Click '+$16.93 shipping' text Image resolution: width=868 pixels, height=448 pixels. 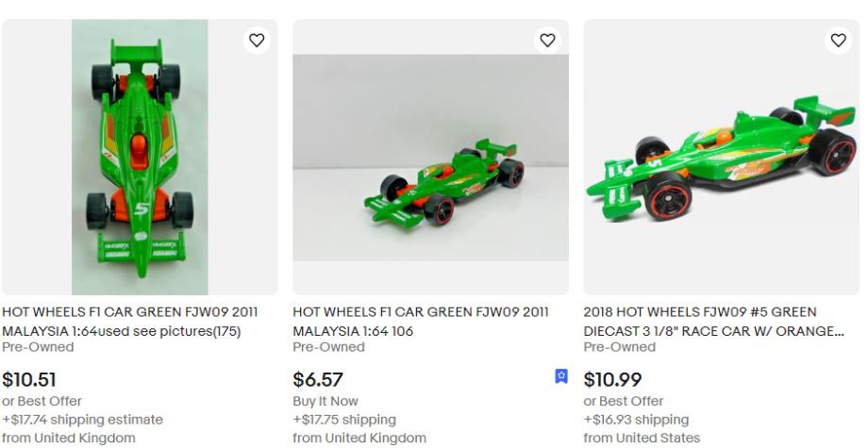(x=636, y=420)
